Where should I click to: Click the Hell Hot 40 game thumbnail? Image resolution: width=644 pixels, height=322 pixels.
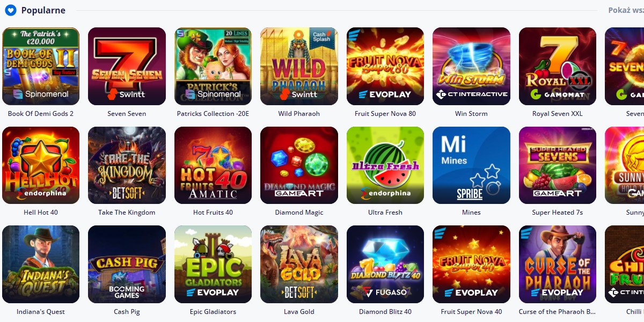click(41, 165)
